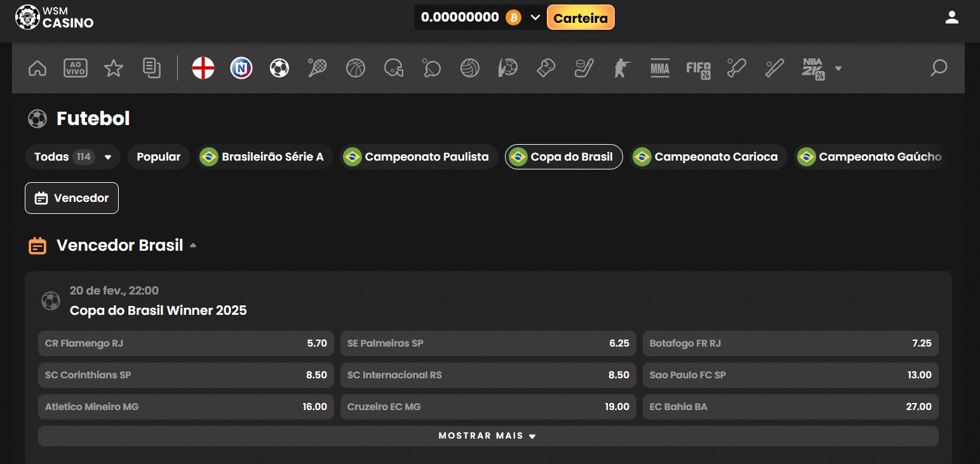Viewport: 980px width, 464px height.
Task: Bet on Atletico Mineiro MG at 16.00
Action: pyautogui.click(x=186, y=407)
